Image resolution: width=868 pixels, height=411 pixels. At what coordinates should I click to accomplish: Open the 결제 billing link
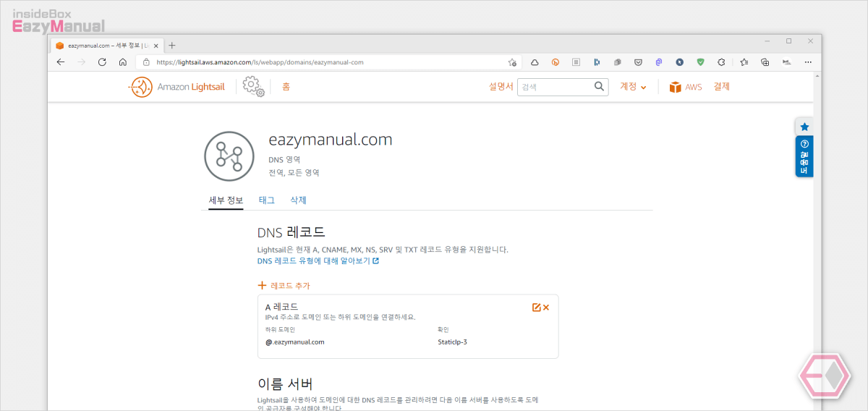coord(721,87)
